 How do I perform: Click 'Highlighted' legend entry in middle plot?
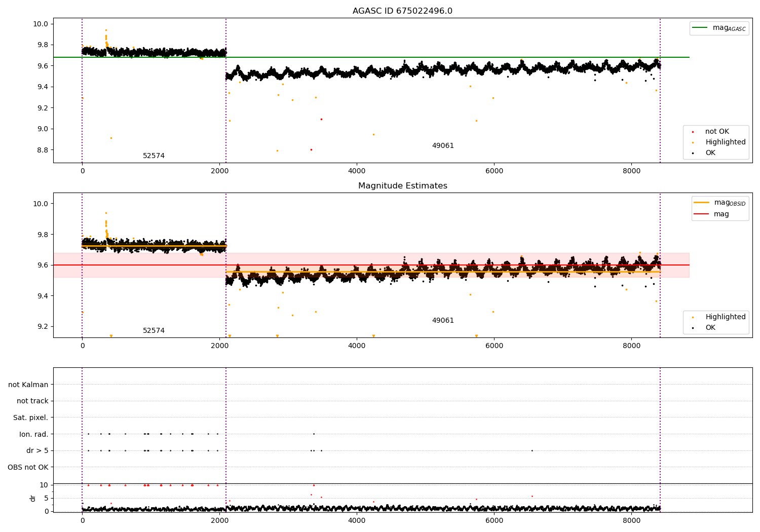click(x=717, y=317)
